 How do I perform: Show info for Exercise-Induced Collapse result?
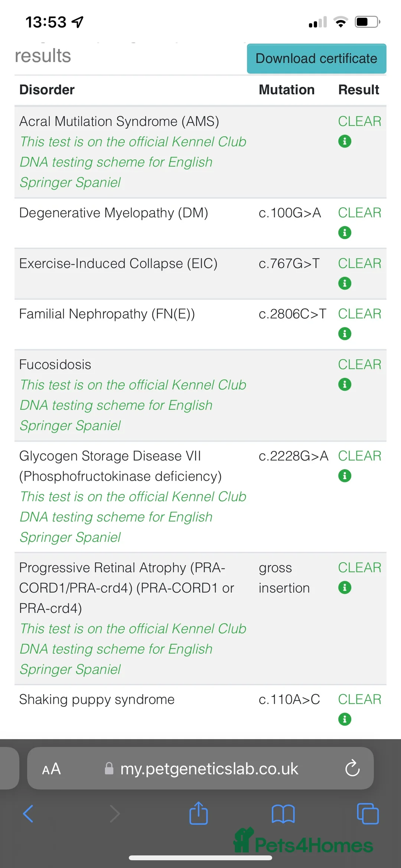(345, 283)
